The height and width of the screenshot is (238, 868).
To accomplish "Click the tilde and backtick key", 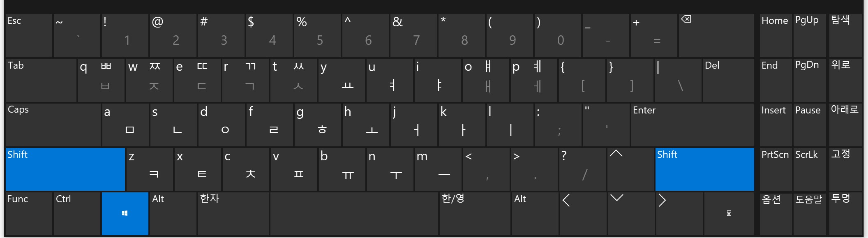I will 77,36.
